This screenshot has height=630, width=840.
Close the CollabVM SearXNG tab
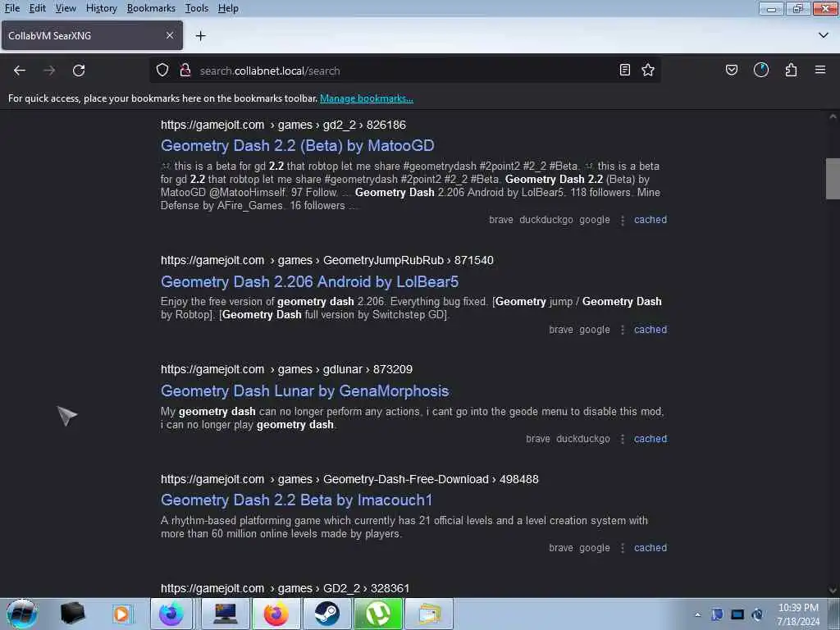170,35
